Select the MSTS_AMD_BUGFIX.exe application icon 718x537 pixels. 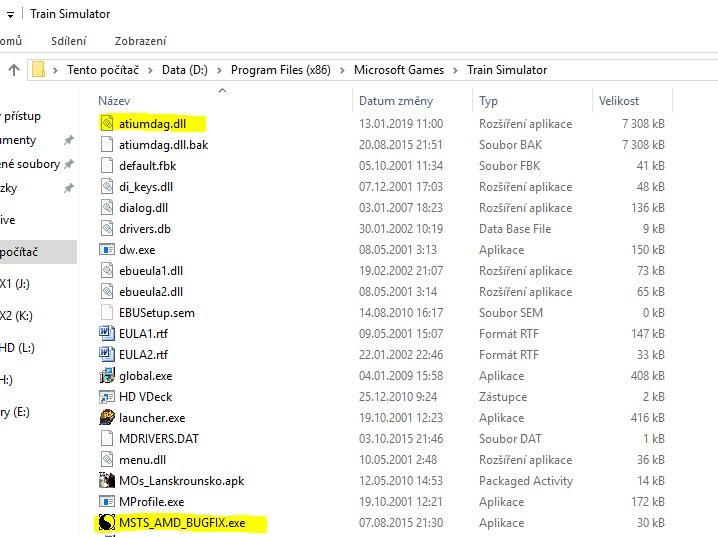(108, 522)
